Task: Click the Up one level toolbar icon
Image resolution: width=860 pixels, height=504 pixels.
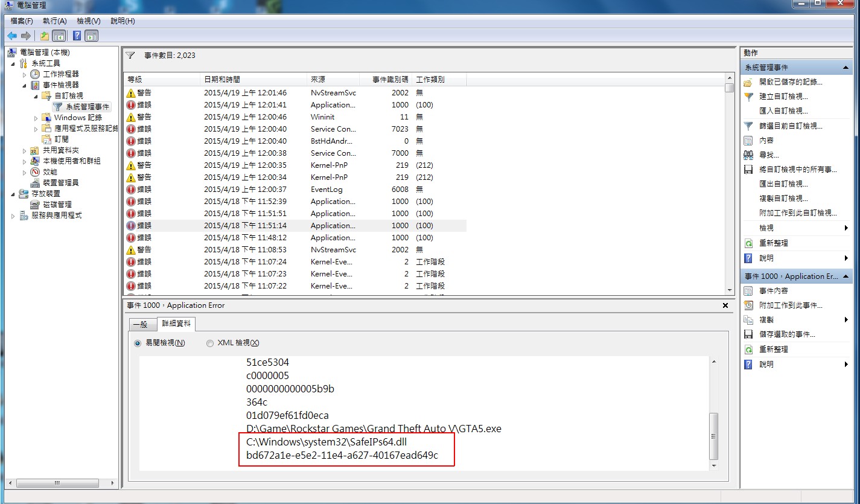Action: (45, 36)
